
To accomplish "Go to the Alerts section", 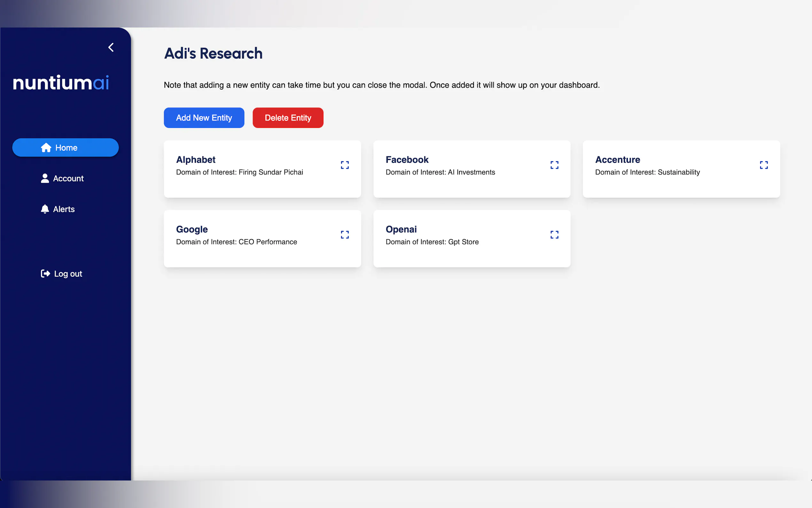I will point(64,209).
